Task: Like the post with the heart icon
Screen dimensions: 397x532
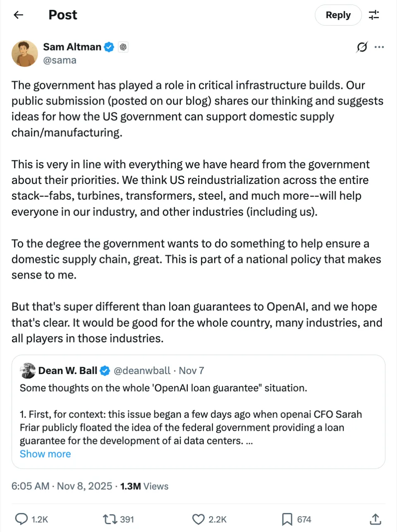Action: (x=198, y=519)
